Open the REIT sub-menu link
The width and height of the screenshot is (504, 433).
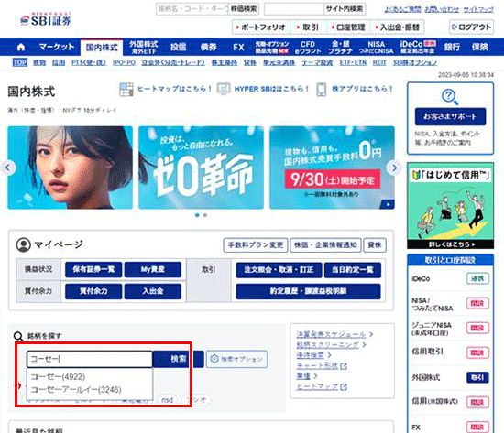(x=379, y=62)
